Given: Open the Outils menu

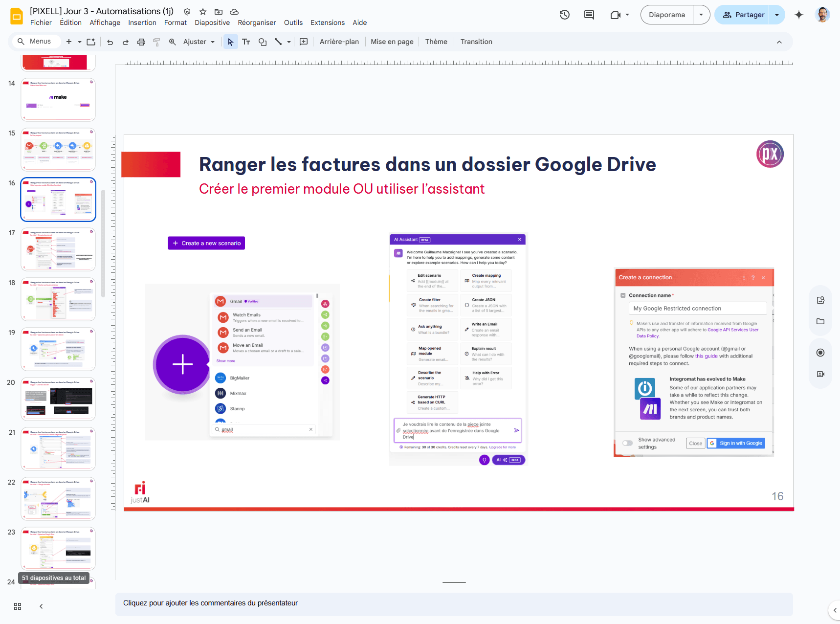Looking at the screenshot, I should pyautogui.click(x=293, y=22).
